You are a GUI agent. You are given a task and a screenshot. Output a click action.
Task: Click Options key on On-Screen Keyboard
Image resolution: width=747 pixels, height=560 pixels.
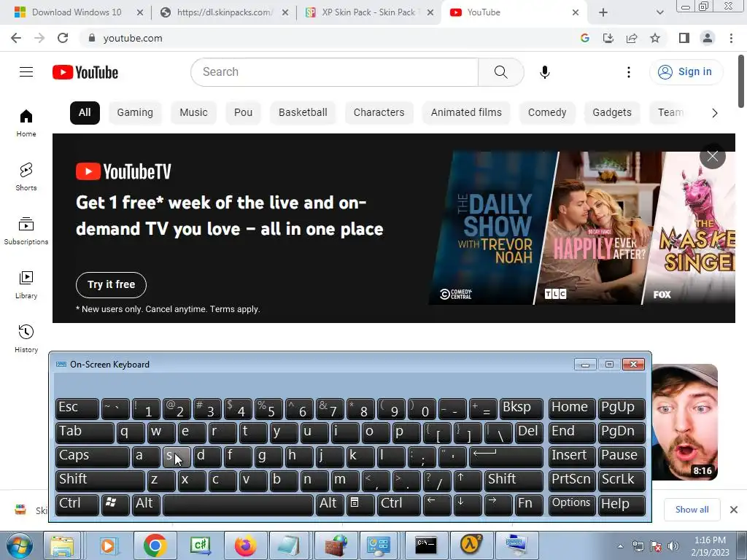tap(572, 505)
